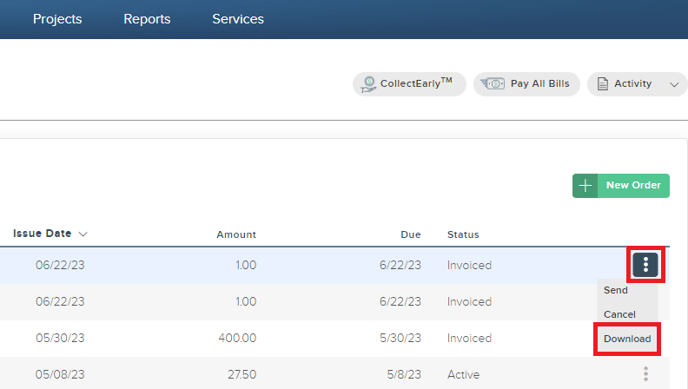Open the Projects menu
688x389 pixels.
click(57, 19)
